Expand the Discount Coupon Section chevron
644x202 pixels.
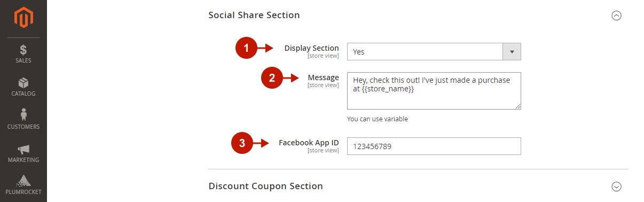click(616, 187)
